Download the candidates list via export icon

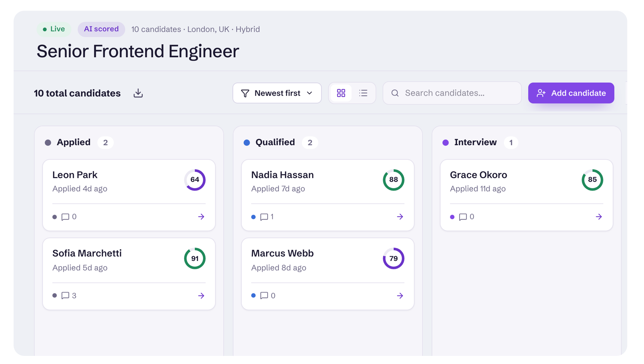(138, 93)
